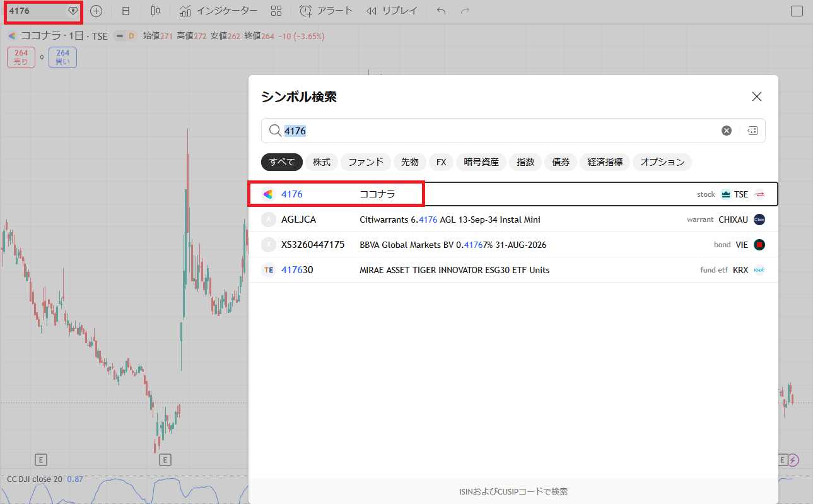Viewport: 813px width, 504px height.
Task: Select the ファンド filter tab
Action: 366,162
